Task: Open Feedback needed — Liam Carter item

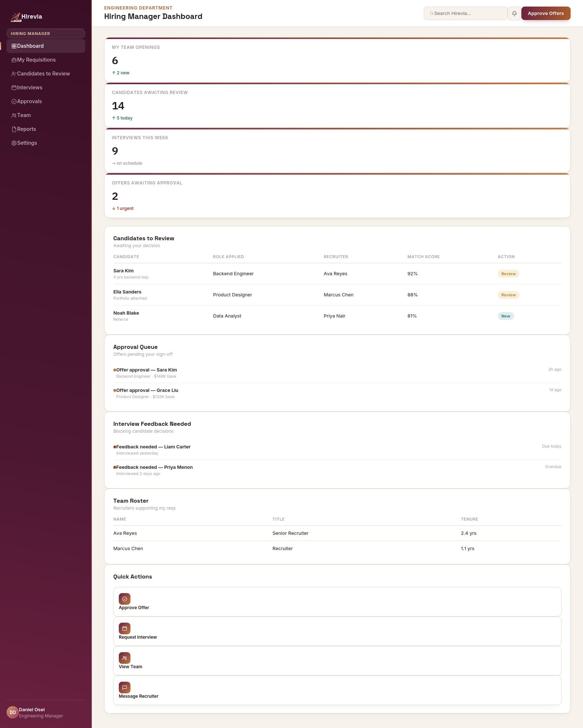Action: pos(337,449)
